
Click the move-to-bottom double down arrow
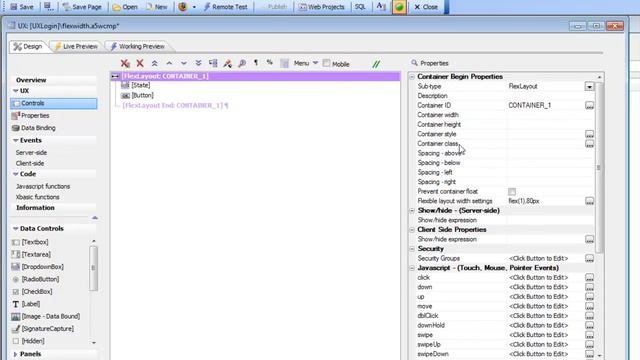198,63
